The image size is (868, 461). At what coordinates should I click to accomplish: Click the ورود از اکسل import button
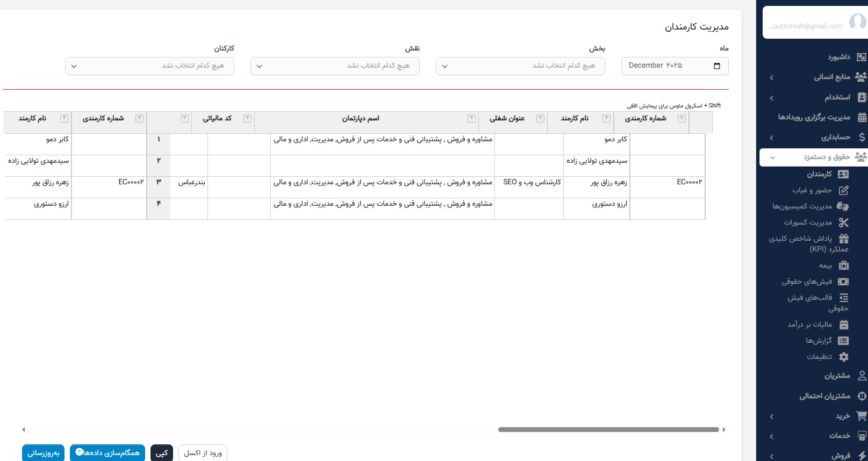point(203,453)
